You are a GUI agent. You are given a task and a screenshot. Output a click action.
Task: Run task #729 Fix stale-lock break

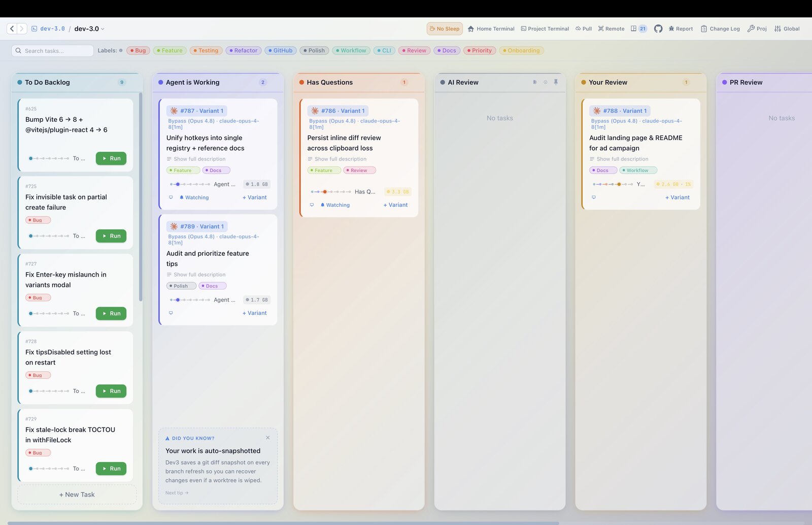111,469
